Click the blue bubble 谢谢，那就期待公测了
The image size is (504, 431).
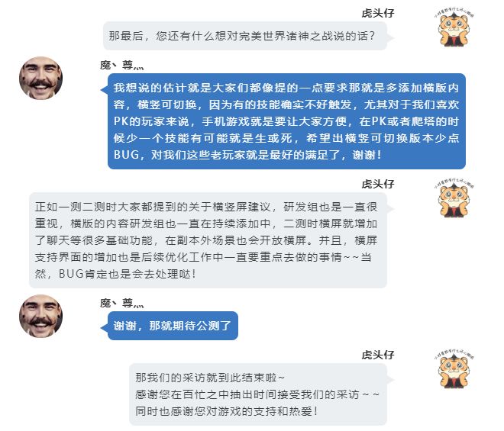(x=173, y=326)
